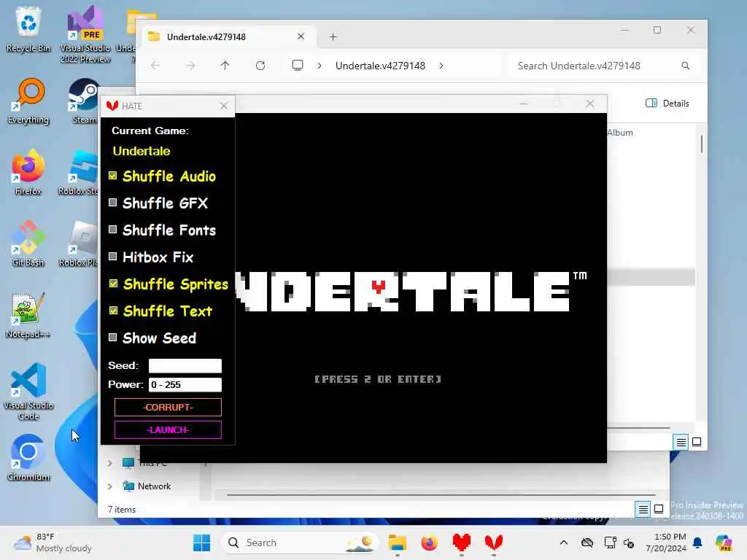Viewport: 747px width, 560px height.
Task: Switch front Explorer to details list view
Action: 681,443
